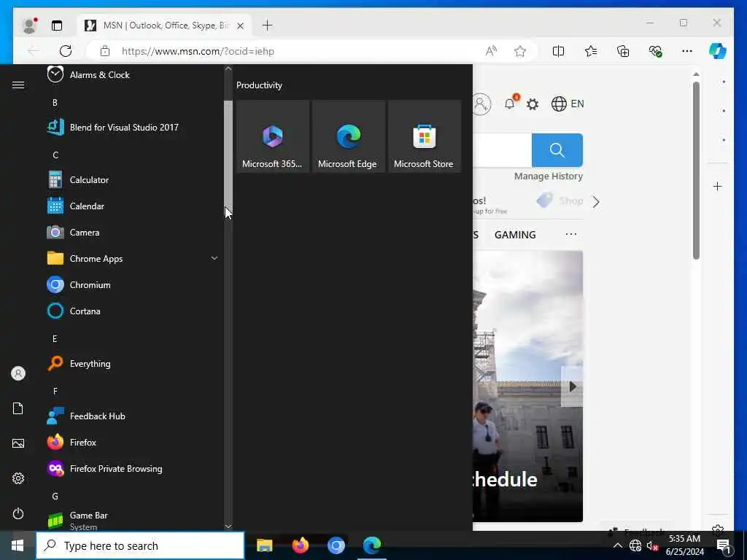747x560 pixels.
Task: Toggle Edge split screen button
Action: click(x=558, y=51)
